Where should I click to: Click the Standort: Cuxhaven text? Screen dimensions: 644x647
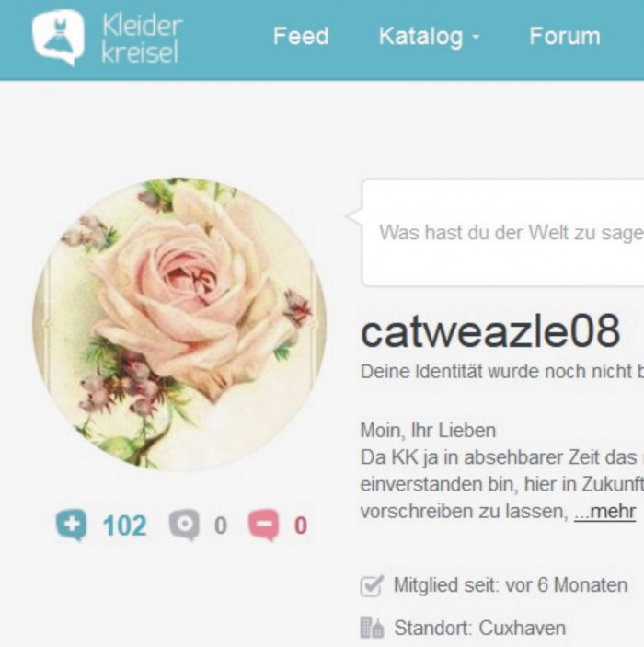point(480,628)
